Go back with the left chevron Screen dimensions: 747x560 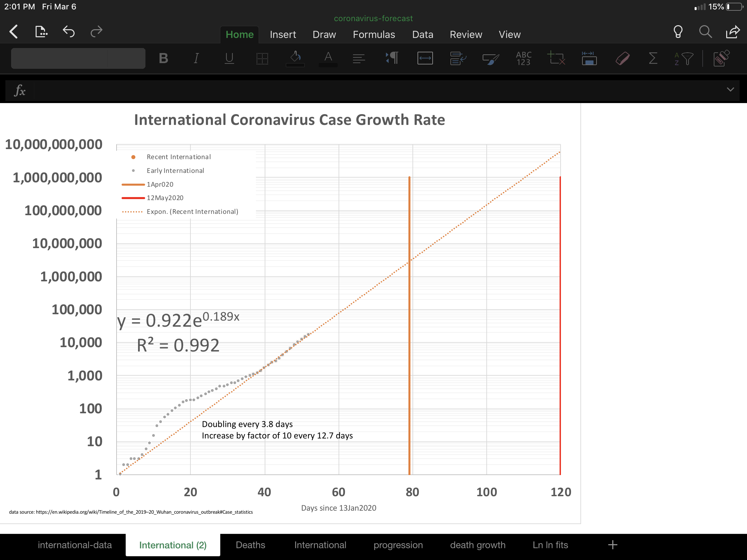pos(13,32)
